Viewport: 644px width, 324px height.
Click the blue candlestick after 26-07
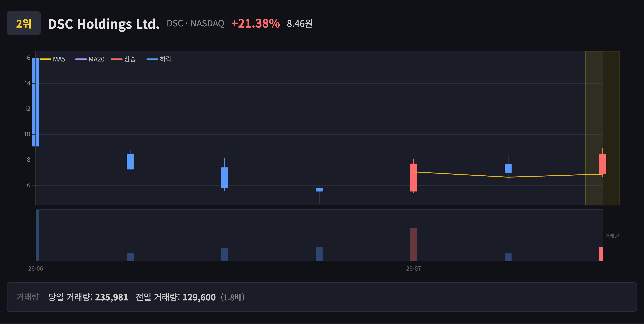point(508,168)
